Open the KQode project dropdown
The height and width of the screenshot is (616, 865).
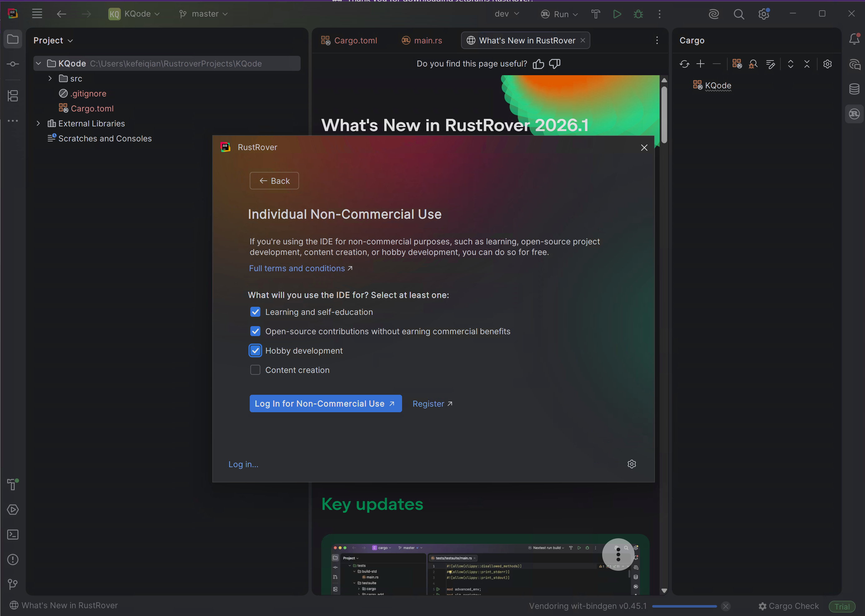[134, 14]
